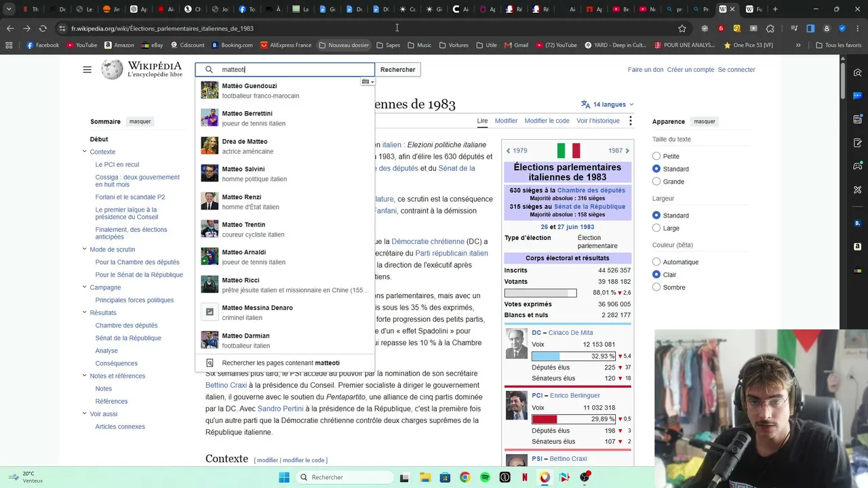Click the voter turnout progress bar
The width and height of the screenshot is (868, 488).
point(540,293)
